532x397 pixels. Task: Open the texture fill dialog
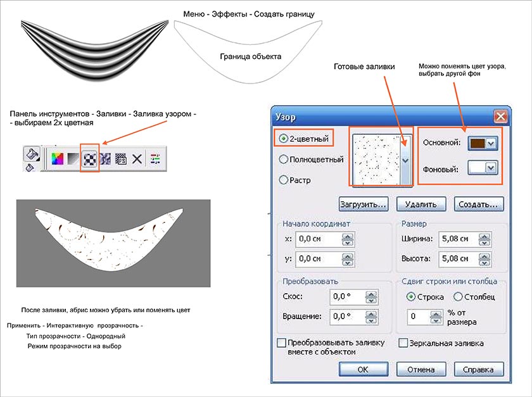pos(105,158)
